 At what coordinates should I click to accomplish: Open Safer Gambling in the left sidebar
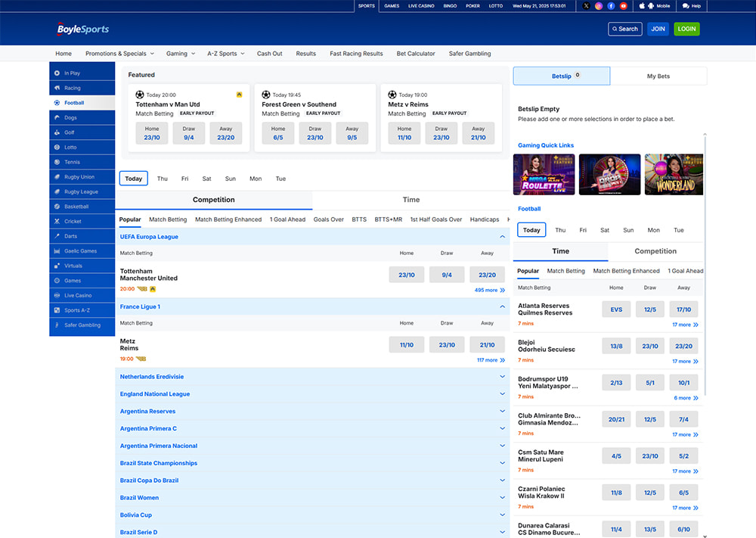pyautogui.click(x=82, y=325)
